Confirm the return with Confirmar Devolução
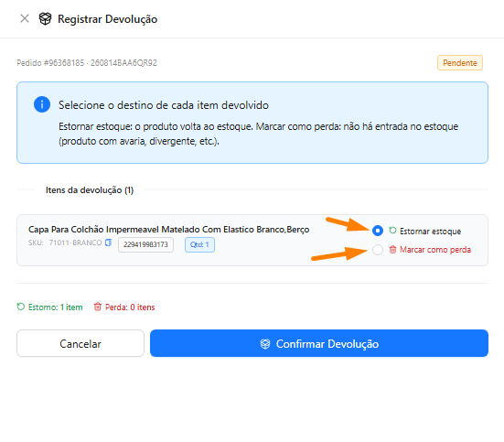 click(319, 343)
